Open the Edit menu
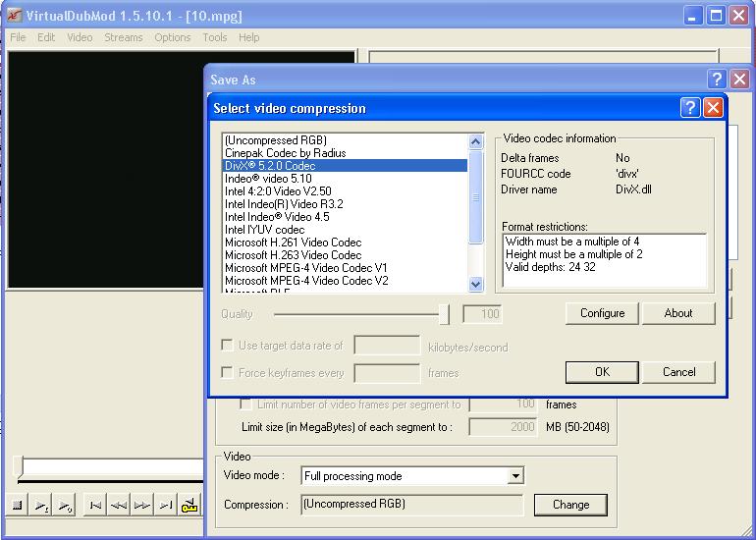 point(46,37)
